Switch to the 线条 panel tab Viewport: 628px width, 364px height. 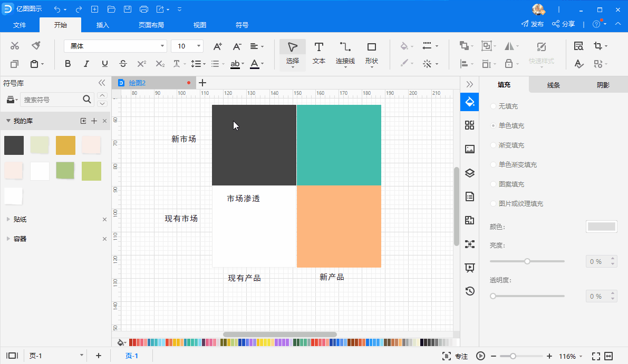(554, 85)
